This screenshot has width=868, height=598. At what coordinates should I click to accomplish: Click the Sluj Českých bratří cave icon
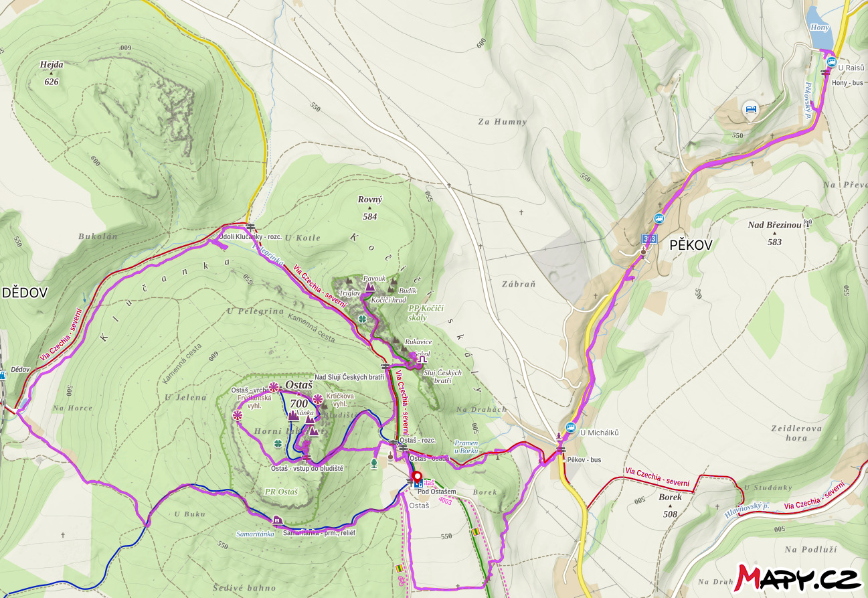[x=422, y=360]
